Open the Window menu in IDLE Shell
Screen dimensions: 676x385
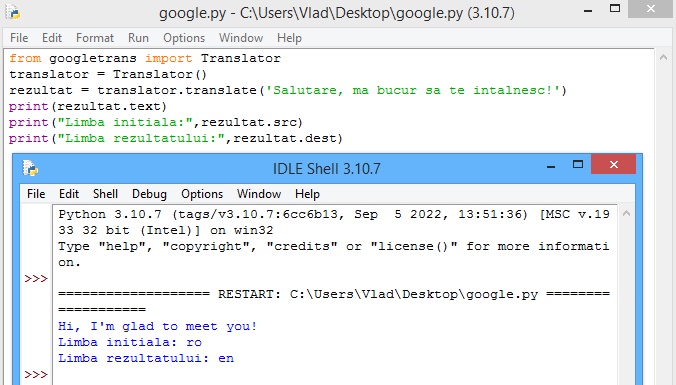pyautogui.click(x=259, y=194)
